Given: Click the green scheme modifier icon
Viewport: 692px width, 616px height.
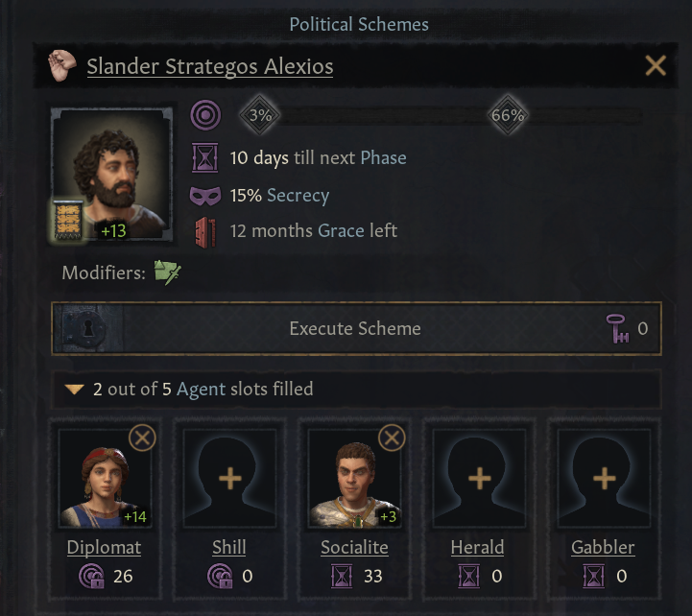Looking at the screenshot, I should click(x=168, y=272).
